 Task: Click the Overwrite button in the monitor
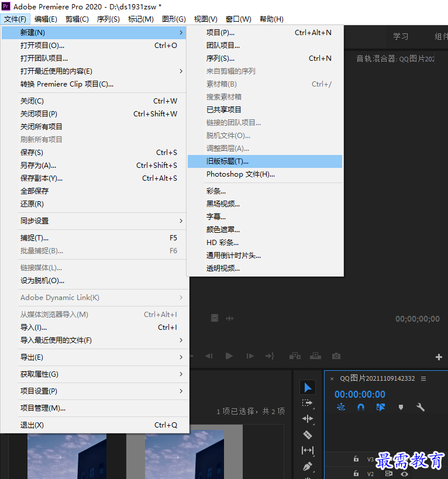pyautogui.click(x=315, y=356)
